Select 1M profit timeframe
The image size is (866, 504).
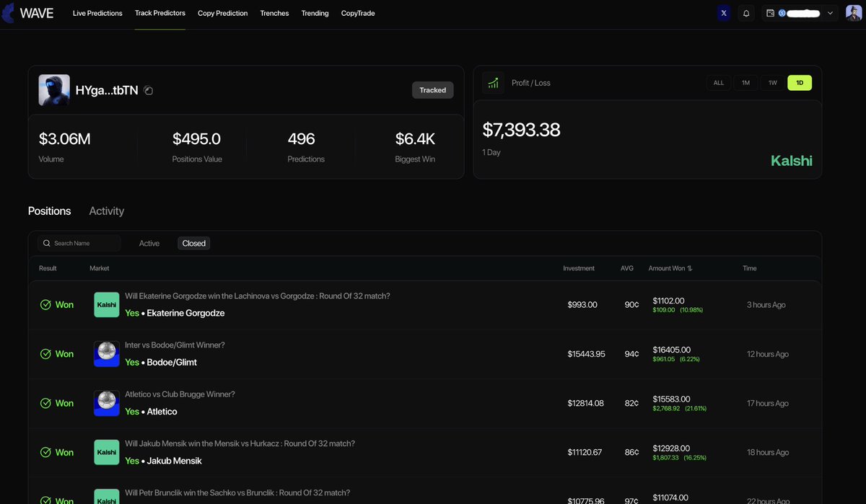745,83
